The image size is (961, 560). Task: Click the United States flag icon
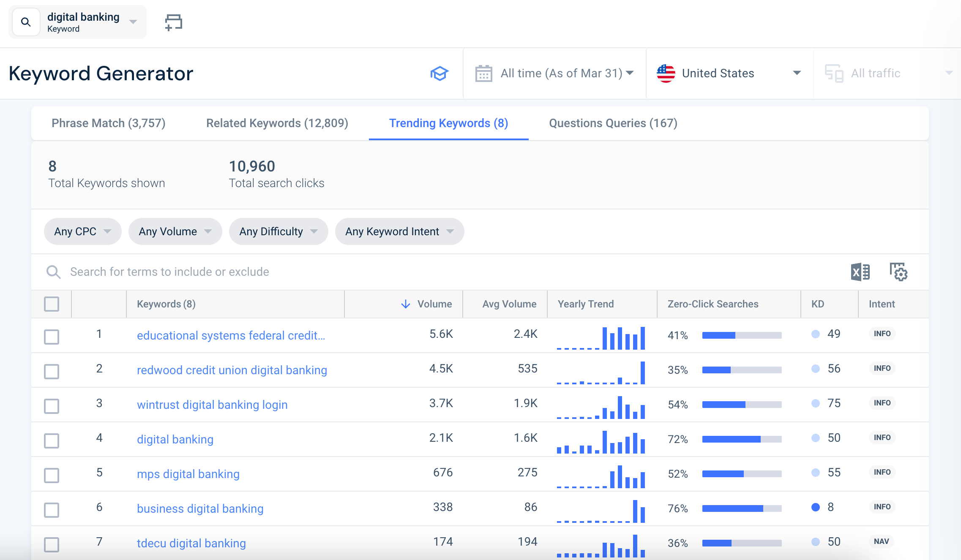666,73
